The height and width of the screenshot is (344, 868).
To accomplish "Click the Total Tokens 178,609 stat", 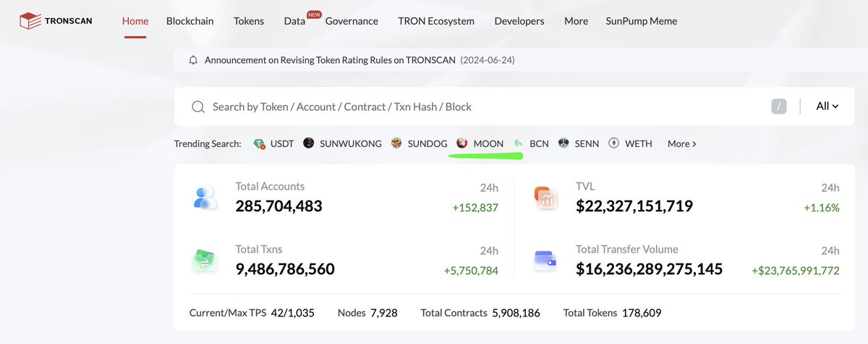I will [x=612, y=313].
